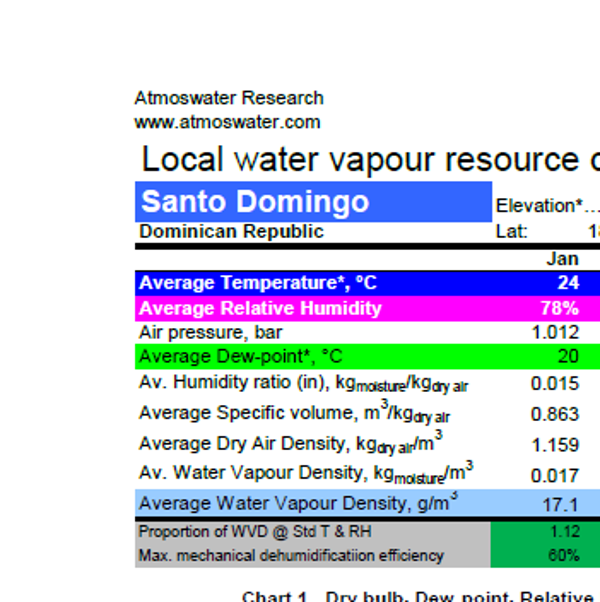Click the 'Air pressure, bar' row label
Image resolution: width=600 pixels, height=602 pixels.
(x=211, y=332)
